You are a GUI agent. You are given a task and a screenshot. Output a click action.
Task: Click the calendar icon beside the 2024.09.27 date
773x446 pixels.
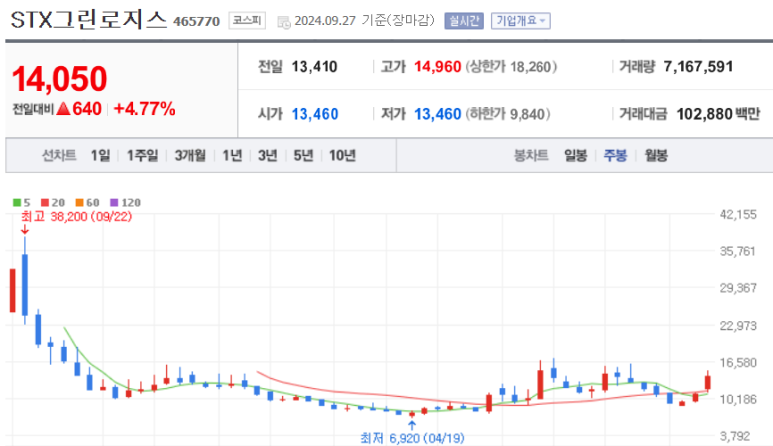tap(284, 22)
